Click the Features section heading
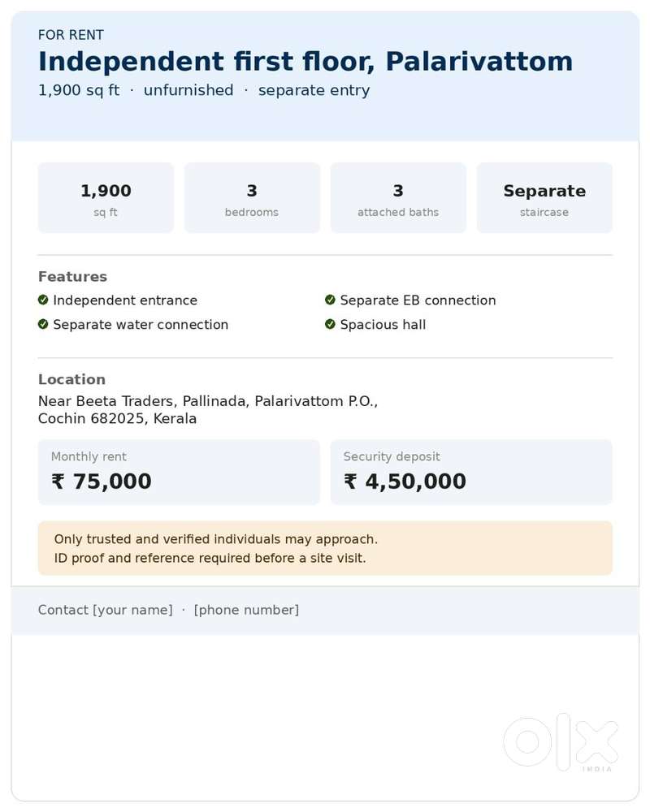 pyautogui.click(x=72, y=277)
